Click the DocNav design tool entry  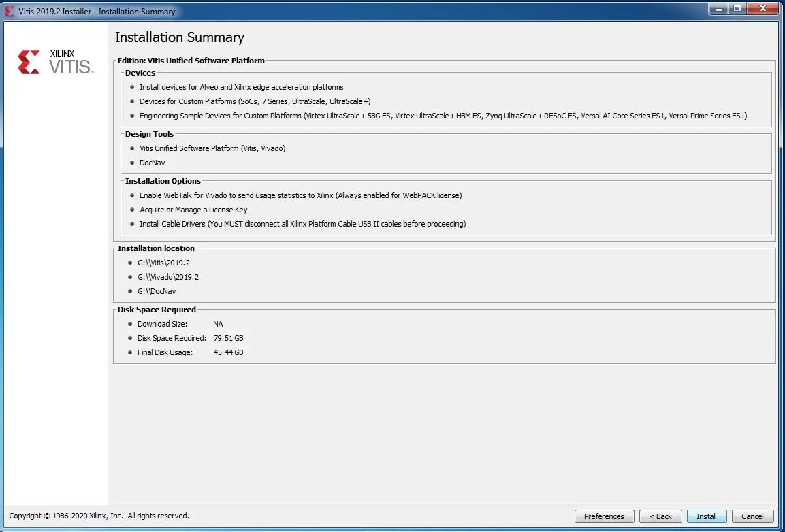click(x=153, y=163)
